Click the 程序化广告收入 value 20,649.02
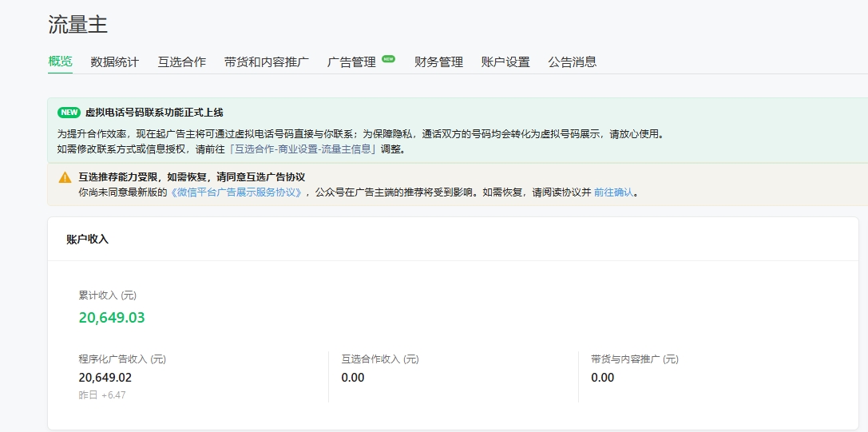The width and height of the screenshot is (868, 432). click(105, 378)
